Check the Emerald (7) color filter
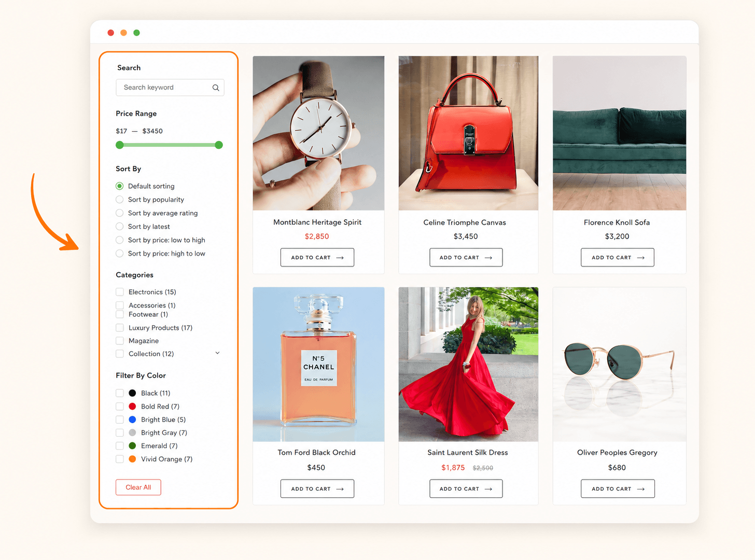The height and width of the screenshot is (560, 755). [120, 446]
